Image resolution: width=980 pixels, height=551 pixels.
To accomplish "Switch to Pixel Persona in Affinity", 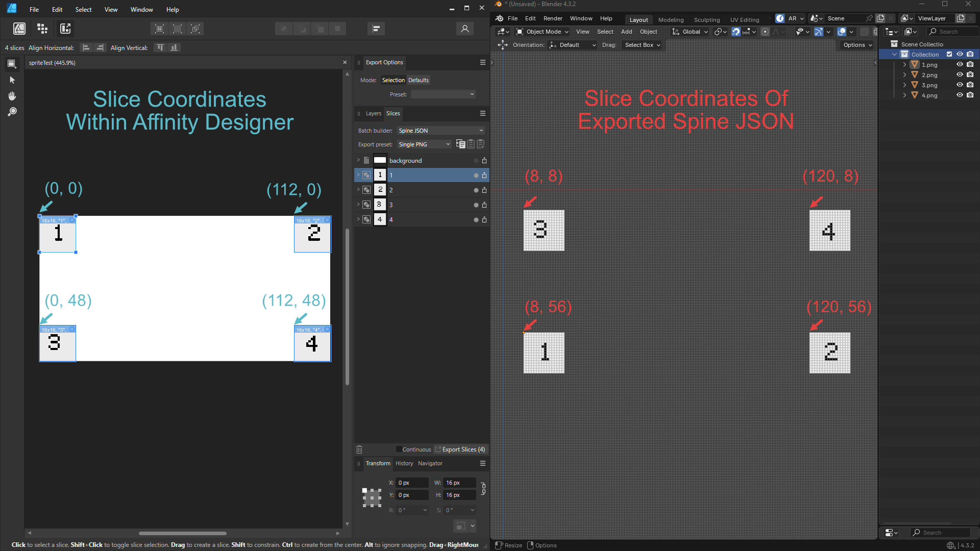I will coord(42,29).
